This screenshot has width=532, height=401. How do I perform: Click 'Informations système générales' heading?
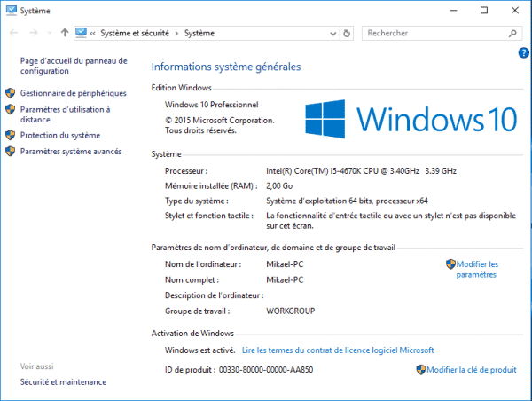click(x=226, y=67)
